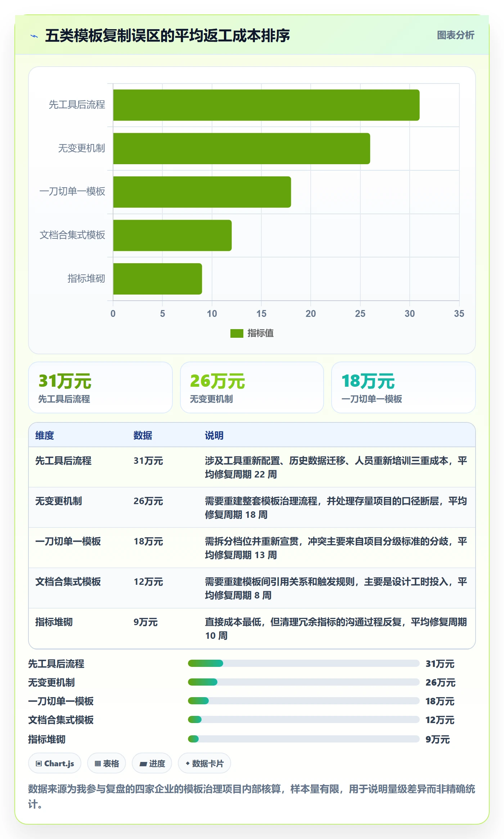
Task: Click the 一刀切单一模板 chart bar
Action: coord(202,192)
